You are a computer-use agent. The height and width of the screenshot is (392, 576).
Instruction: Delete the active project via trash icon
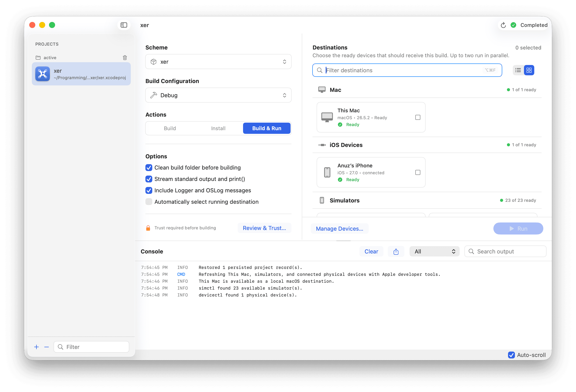tap(125, 57)
